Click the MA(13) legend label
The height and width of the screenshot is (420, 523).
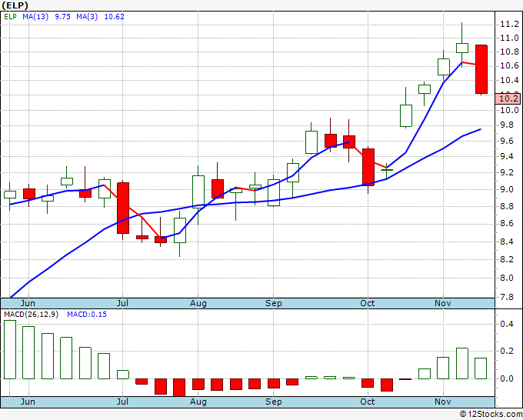(x=35, y=17)
